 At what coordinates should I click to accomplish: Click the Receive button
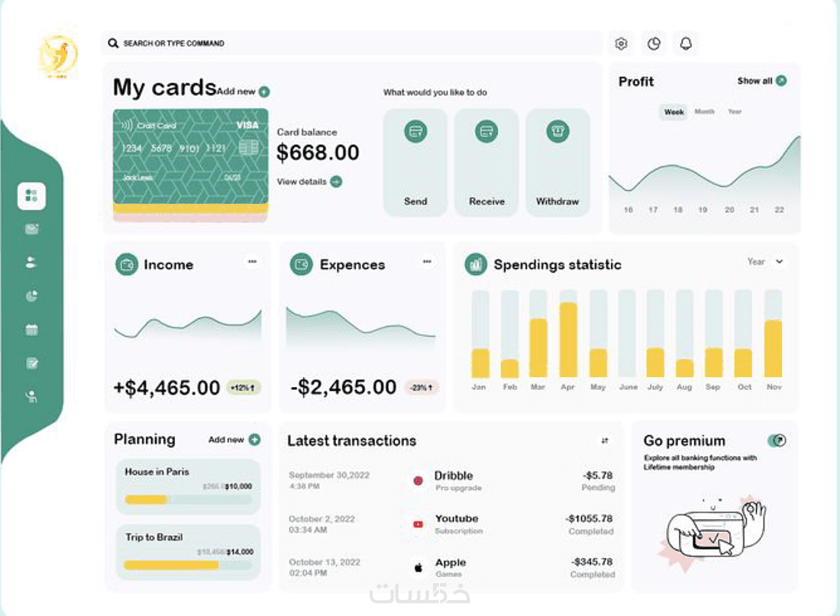[x=486, y=163]
